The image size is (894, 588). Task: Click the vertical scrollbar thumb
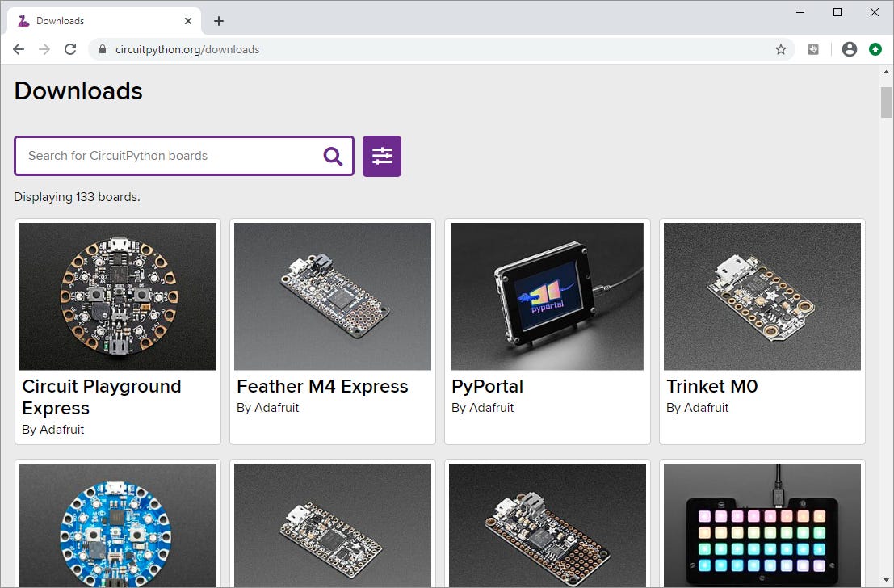click(x=886, y=103)
